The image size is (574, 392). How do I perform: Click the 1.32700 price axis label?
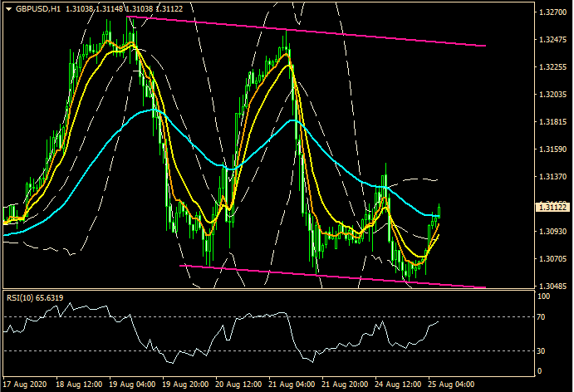(552, 13)
